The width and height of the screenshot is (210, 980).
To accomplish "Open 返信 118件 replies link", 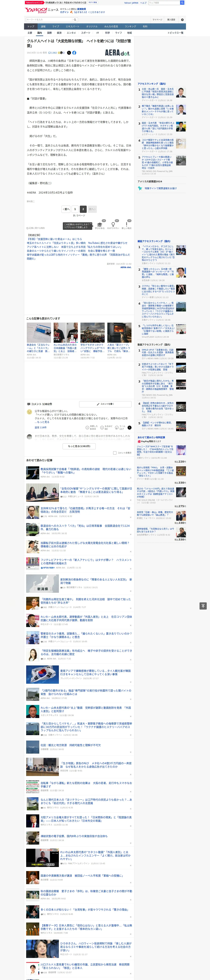I will point(40,428).
